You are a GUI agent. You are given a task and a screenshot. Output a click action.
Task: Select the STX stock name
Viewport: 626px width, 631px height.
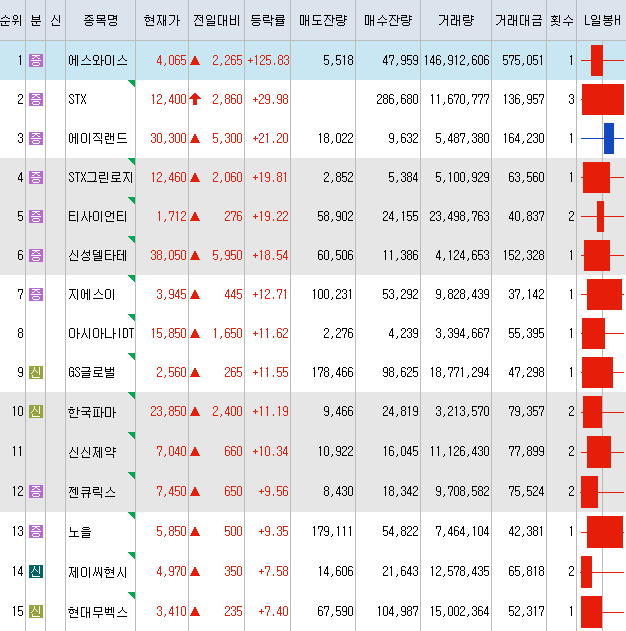pos(77,99)
